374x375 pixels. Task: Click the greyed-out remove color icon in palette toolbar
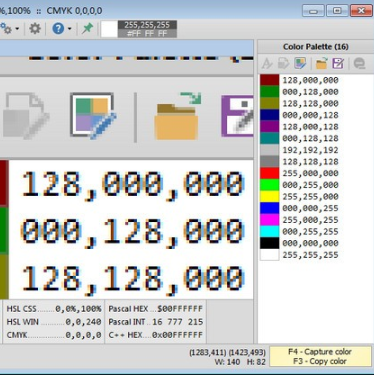click(x=360, y=63)
